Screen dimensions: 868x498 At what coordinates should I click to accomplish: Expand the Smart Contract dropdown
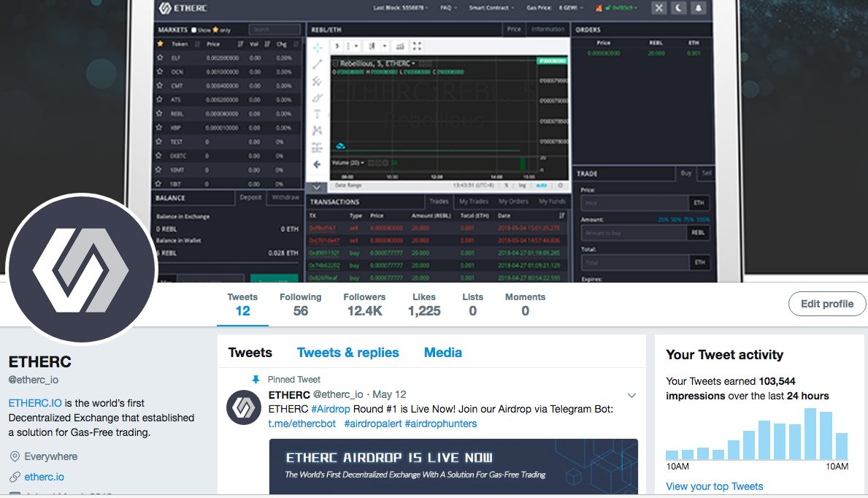point(491,8)
